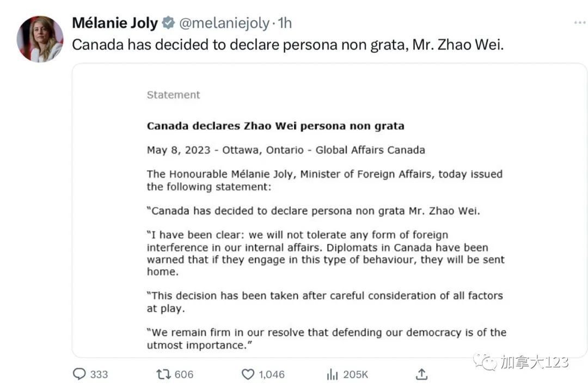Screen dimensions: 588x388
Task: Click the Mélanie Joly display name
Action: tap(115, 23)
